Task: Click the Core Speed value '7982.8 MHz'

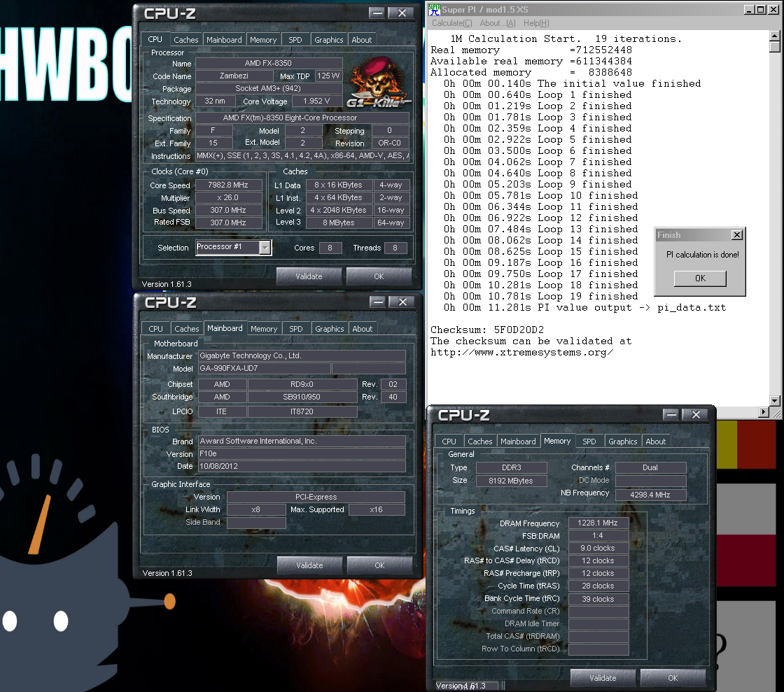Action: coord(228,185)
